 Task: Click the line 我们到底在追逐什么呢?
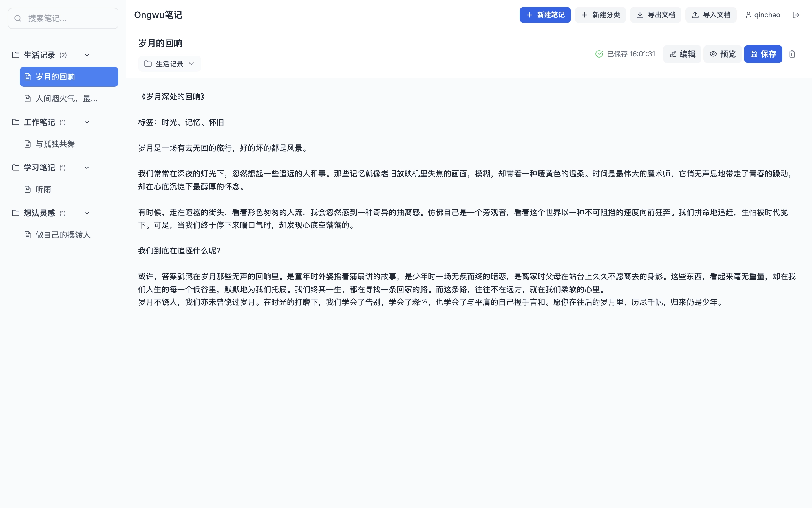click(179, 251)
